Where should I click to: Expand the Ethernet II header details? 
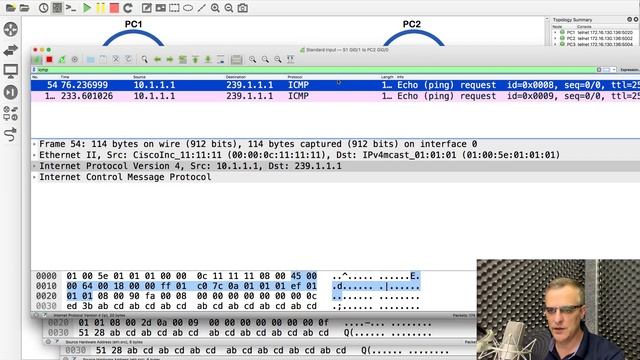34,155
